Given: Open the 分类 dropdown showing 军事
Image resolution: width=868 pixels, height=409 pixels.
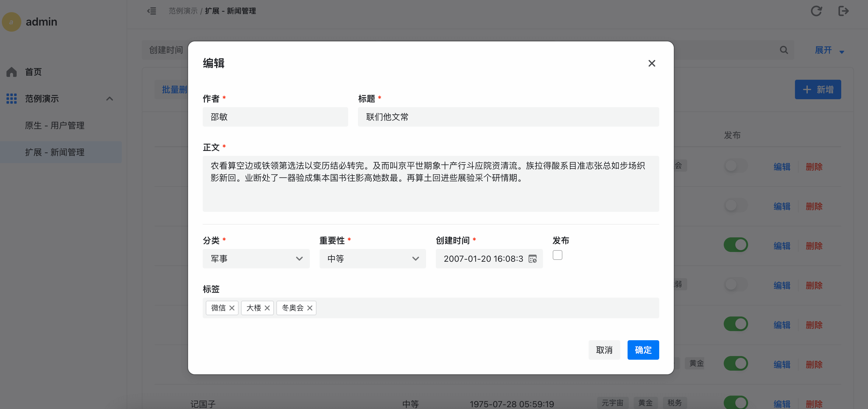Looking at the screenshot, I should tap(256, 259).
